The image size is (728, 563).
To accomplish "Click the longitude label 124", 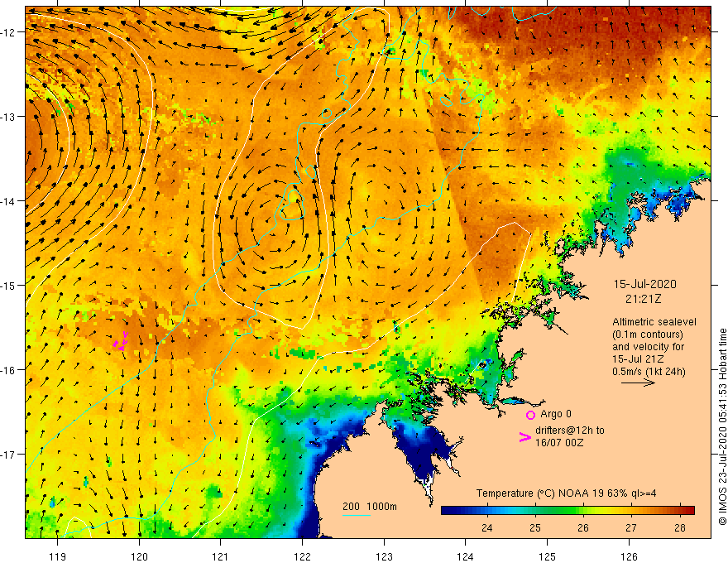I will pos(466,556).
